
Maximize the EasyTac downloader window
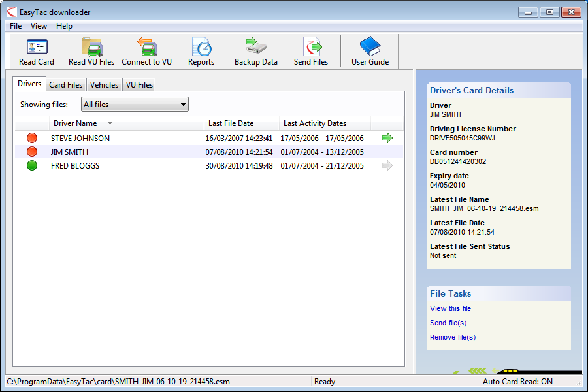point(549,12)
